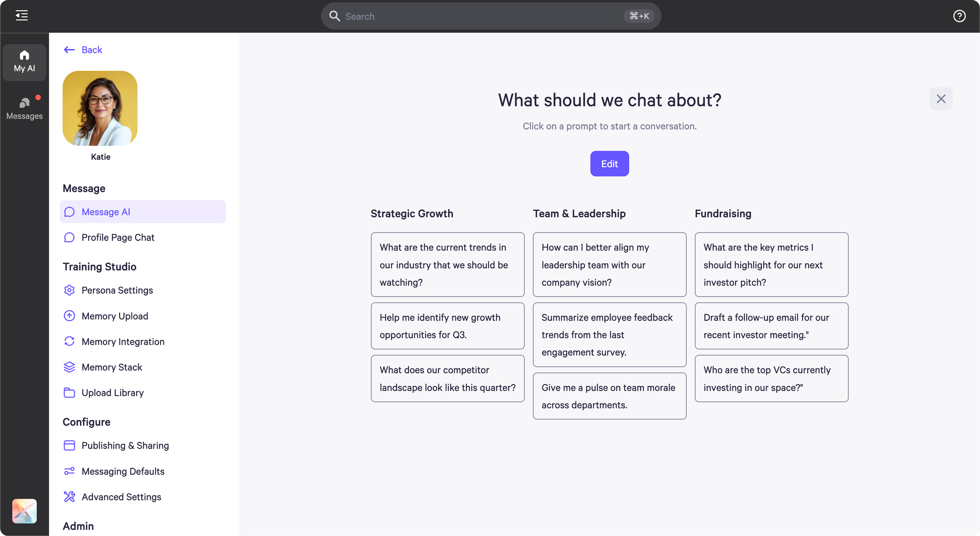
Task: Open the Upload Library
Action: pyautogui.click(x=113, y=393)
